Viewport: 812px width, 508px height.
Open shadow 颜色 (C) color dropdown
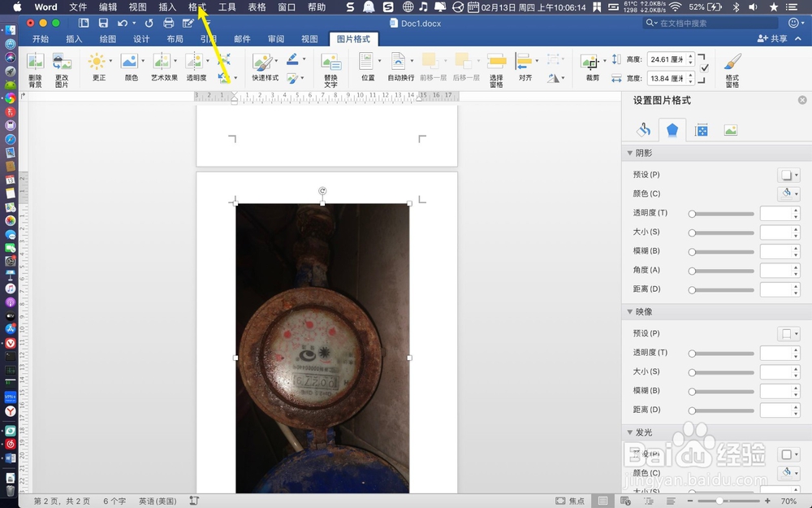pos(788,193)
